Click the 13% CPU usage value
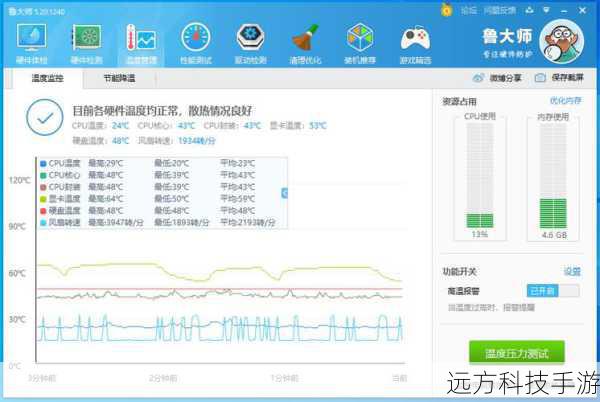 pyautogui.click(x=480, y=234)
